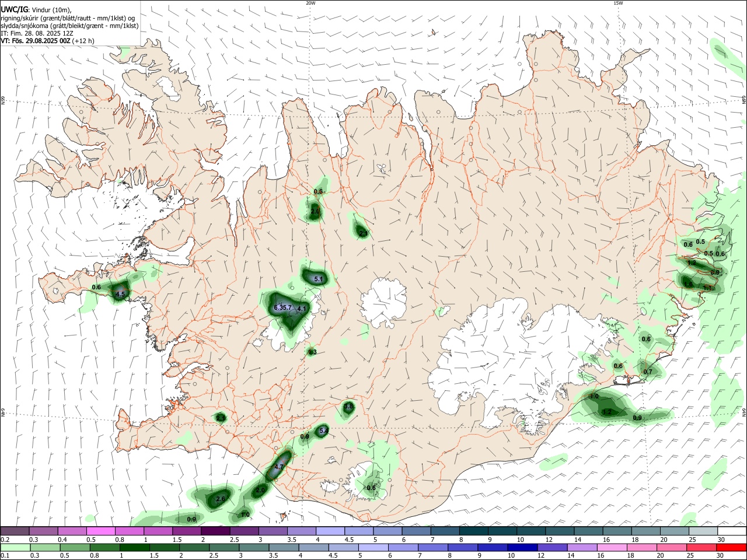Click the white swatch after 30 in top legend

point(731,531)
